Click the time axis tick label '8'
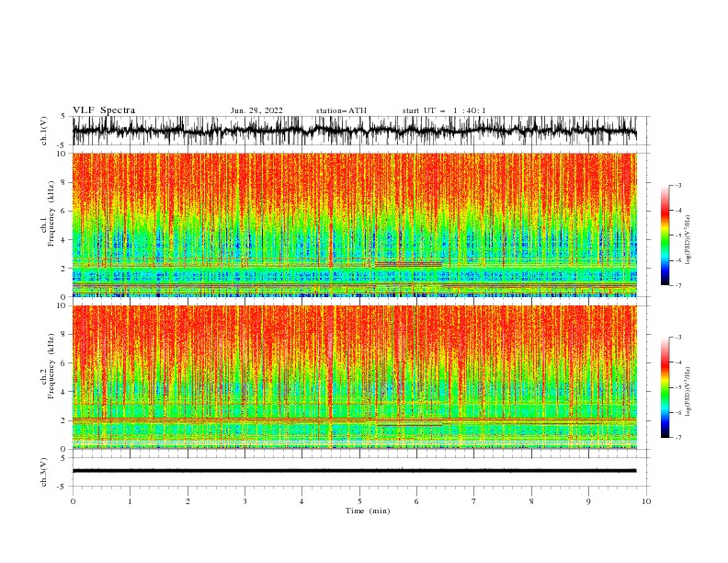 pyautogui.click(x=531, y=501)
